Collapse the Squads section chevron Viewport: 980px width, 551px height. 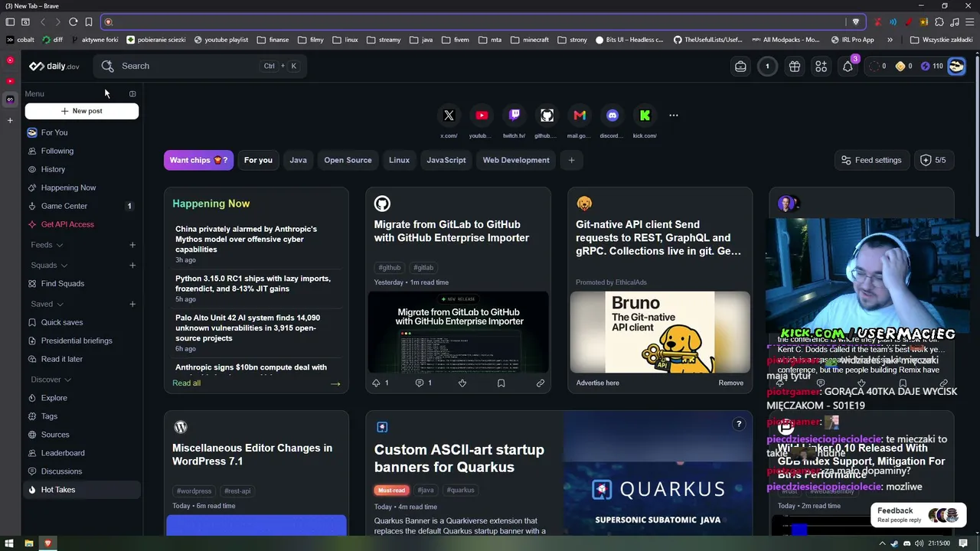[64, 266]
